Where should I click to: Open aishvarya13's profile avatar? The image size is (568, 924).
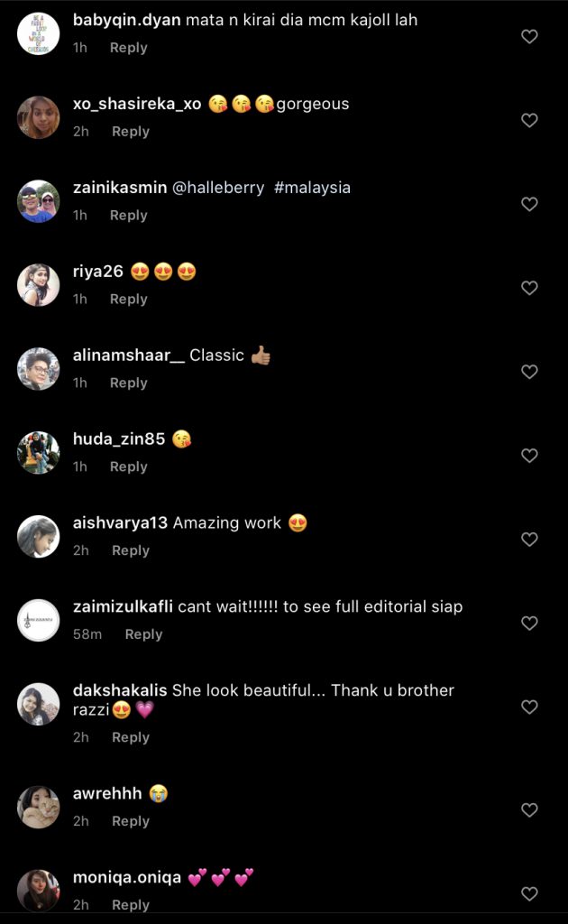[39, 537]
